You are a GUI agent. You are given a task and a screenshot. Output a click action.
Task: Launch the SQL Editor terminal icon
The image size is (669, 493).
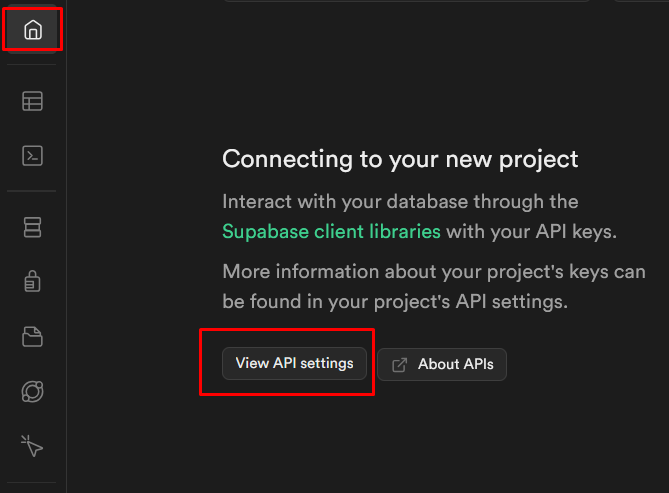[x=32, y=156]
